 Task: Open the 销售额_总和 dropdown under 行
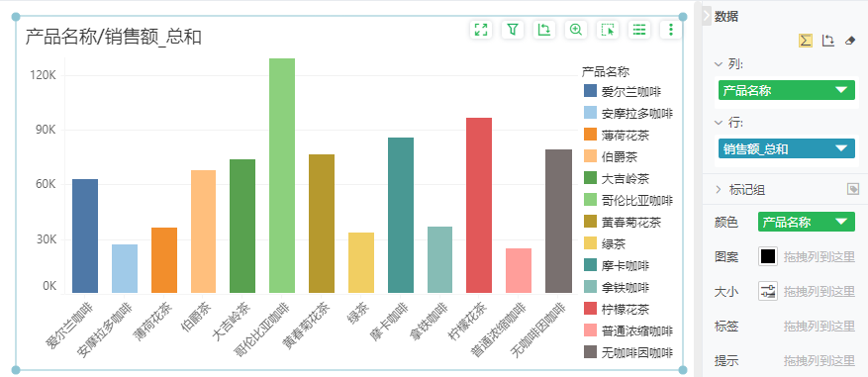point(787,148)
